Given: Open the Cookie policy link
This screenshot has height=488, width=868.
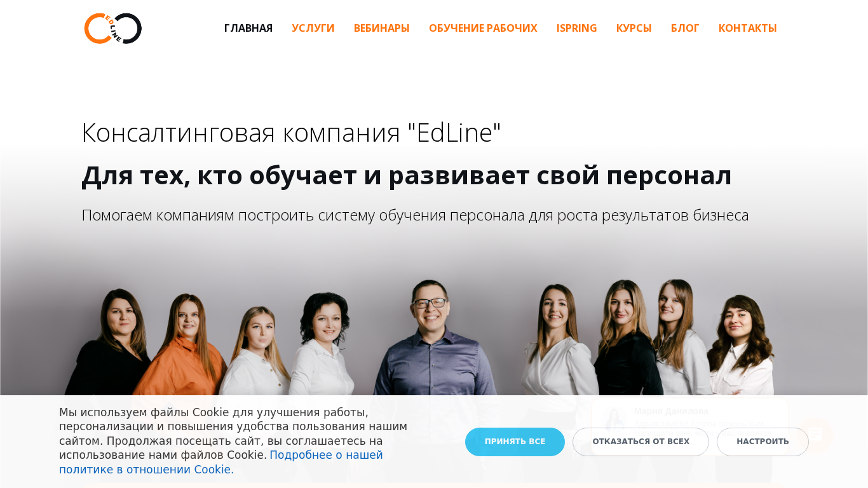Looking at the screenshot, I should tap(221, 463).
